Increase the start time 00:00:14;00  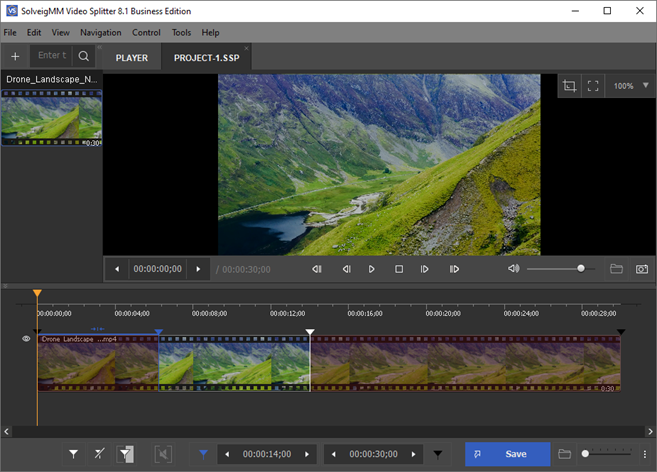pyautogui.click(x=307, y=454)
